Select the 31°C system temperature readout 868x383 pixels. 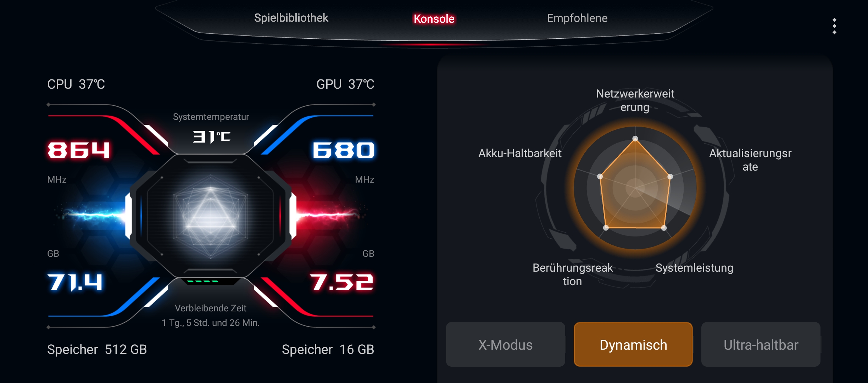(211, 137)
